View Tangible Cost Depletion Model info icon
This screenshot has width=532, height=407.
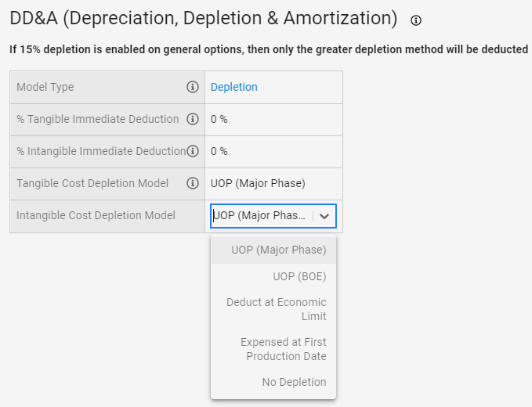coord(193,183)
